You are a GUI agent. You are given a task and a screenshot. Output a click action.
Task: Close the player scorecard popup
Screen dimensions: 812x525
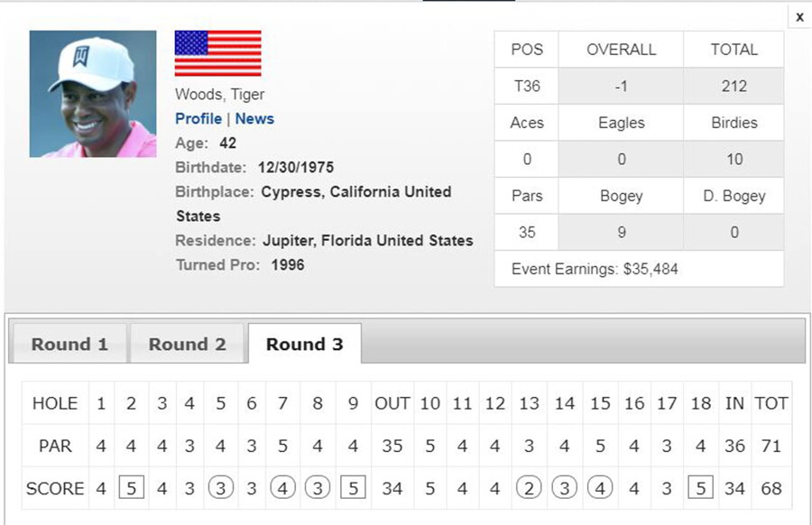point(799,17)
